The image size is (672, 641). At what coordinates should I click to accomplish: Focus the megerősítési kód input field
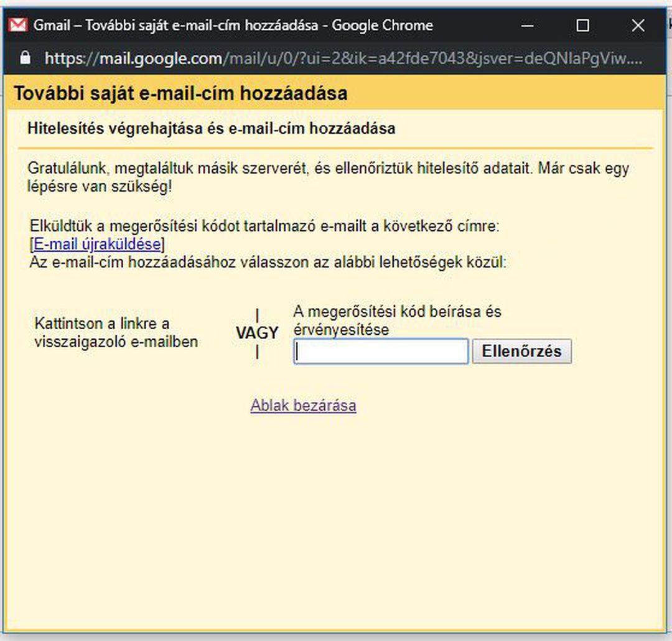pos(381,352)
